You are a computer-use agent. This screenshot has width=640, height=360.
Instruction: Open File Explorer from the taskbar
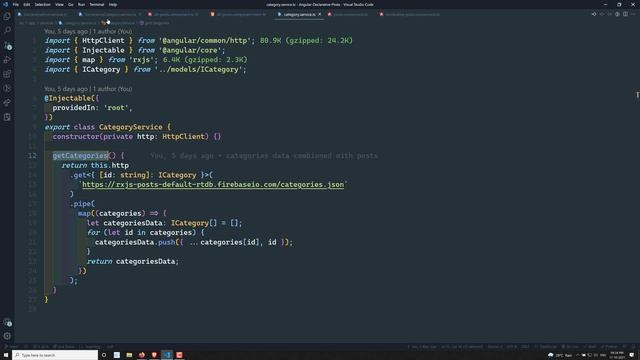[x=129, y=355]
